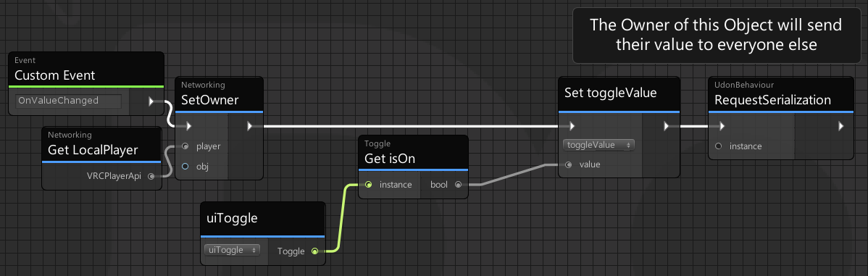Click the OnValueChanged event name field
868x276 pixels.
(x=69, y=101)
